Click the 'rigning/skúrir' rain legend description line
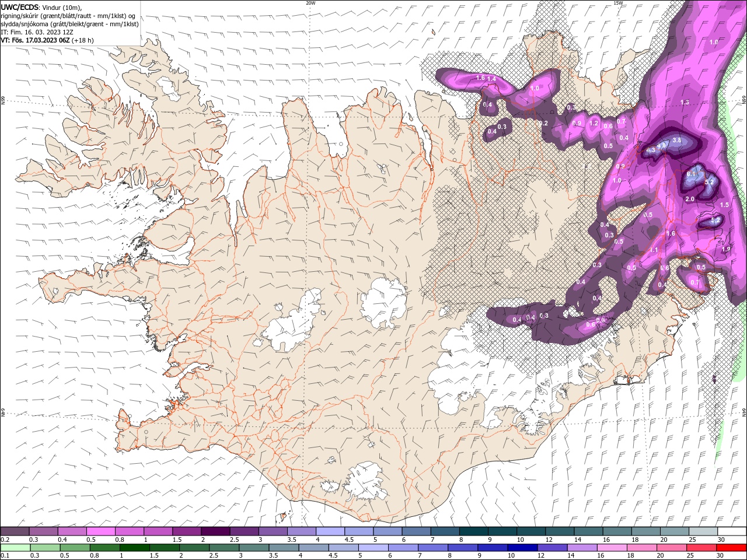This screenshot has height=560, width=747. point(69,16)
